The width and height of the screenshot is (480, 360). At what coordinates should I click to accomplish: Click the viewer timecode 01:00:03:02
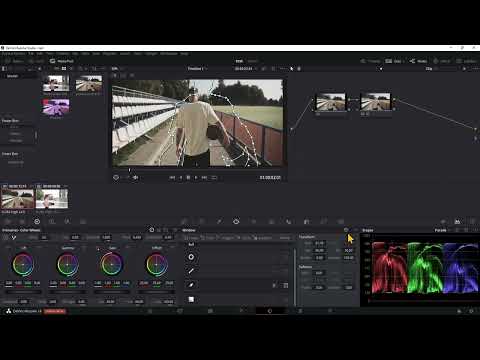point(270,178)
